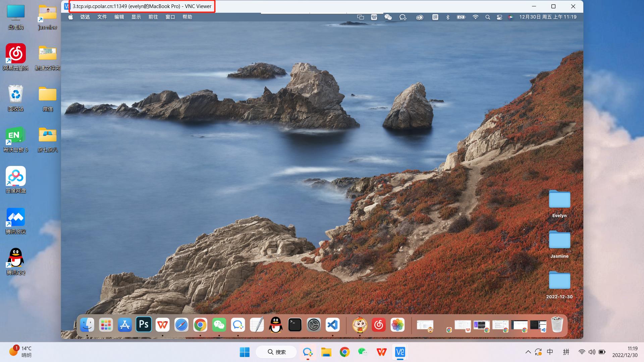Click the Bluetooth icon in Mac menu bar
Screen dimensions: 644x362
(x=447, y=17)
